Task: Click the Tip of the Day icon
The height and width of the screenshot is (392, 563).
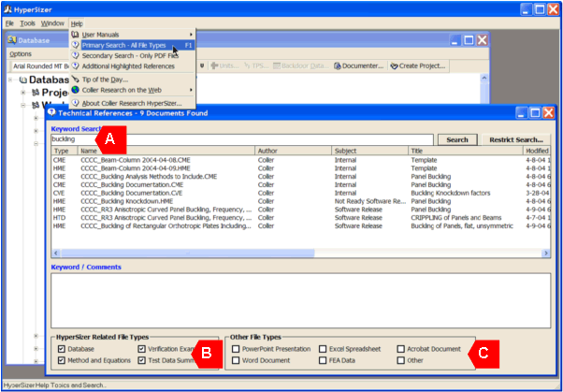Action: pos(75,80)
